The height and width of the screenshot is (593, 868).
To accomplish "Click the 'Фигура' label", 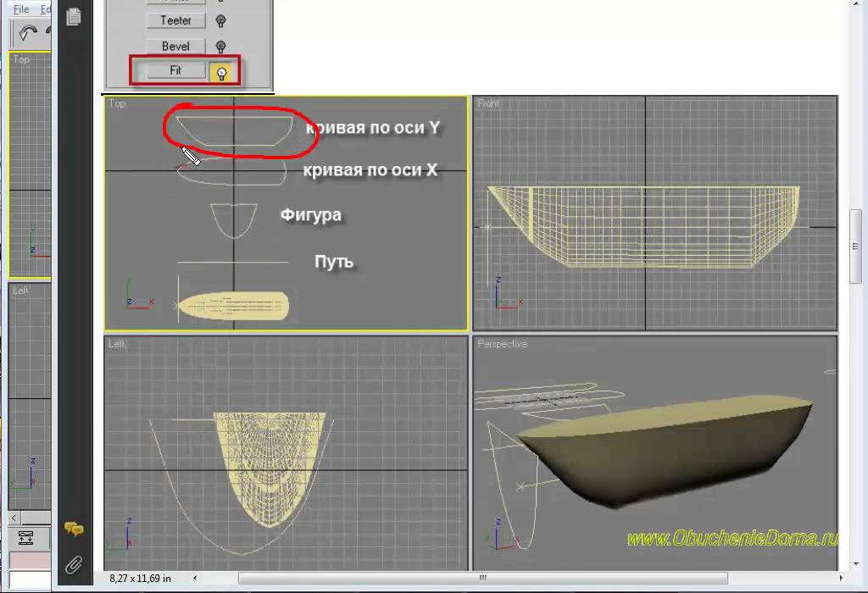I will 310,214.
